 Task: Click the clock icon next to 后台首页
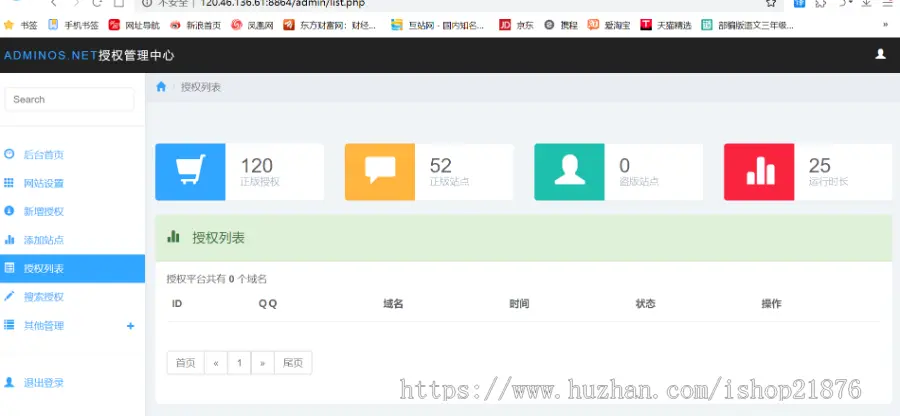point(9,154)
